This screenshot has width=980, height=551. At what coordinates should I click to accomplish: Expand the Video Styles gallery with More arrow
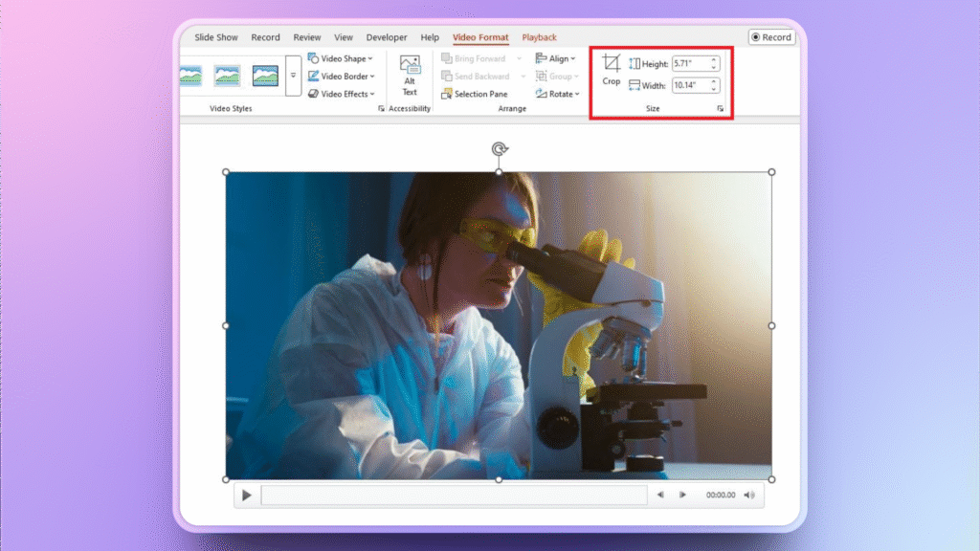tap(294, 73)
